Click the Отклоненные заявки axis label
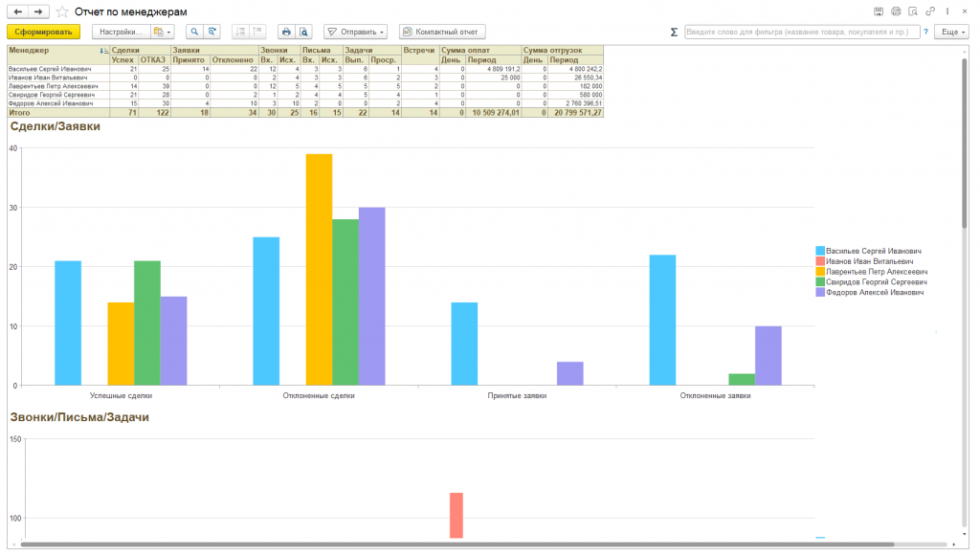Image resolution: width=980 pixels, height=556 pixels. (715, 395)
